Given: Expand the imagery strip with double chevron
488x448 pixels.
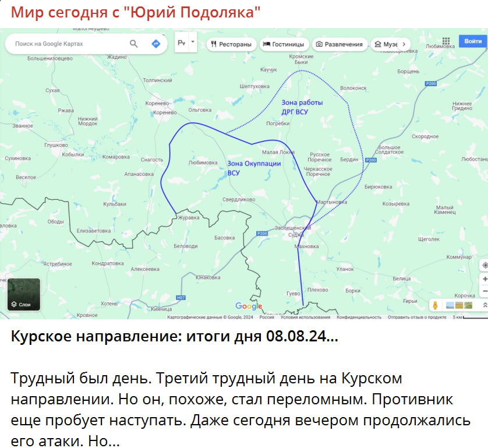Looking at the screenshot, I should point(485,305).
